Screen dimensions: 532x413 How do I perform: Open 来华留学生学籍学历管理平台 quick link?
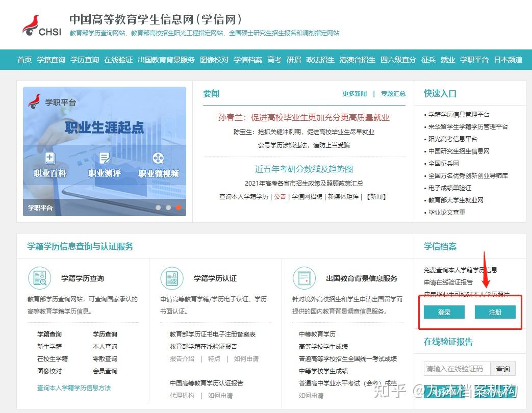click(x=468, y=127)
